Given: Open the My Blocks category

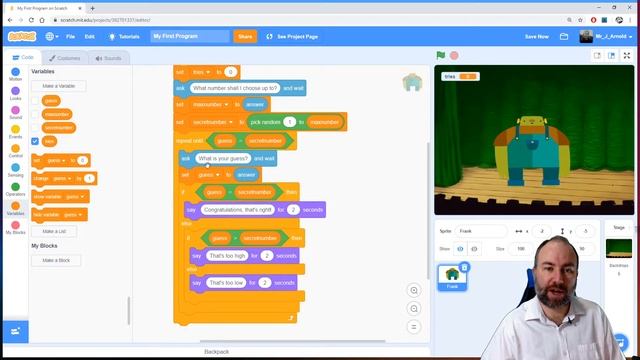Looking at the screenshot, I should tap(16, 228).
